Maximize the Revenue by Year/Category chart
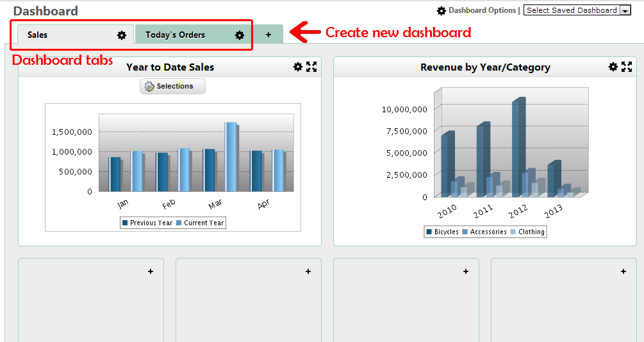 [x=627, y=67]
